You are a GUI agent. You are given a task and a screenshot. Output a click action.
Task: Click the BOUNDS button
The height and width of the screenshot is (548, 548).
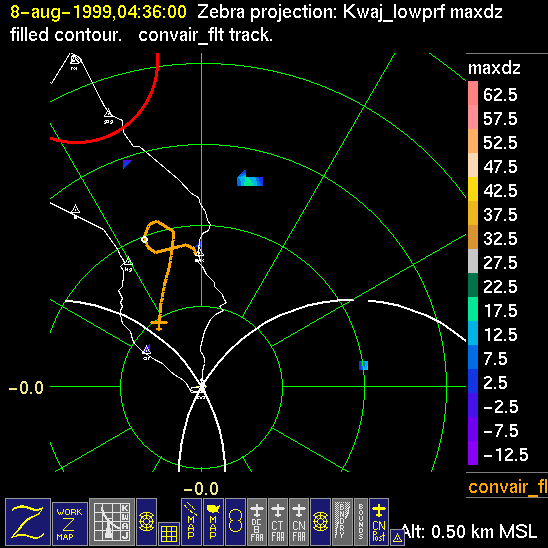[361, 522]
